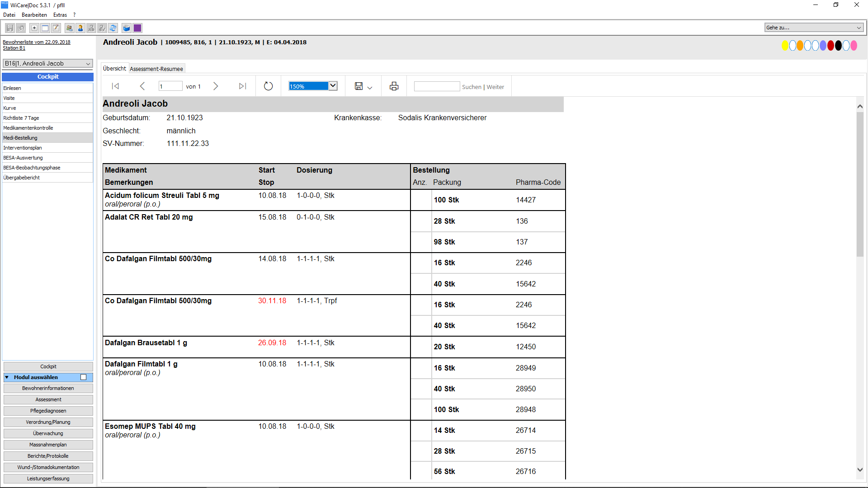Screen dimensions: 868x488
Task: Click the scrollbar down arrow
Action: 860,470
